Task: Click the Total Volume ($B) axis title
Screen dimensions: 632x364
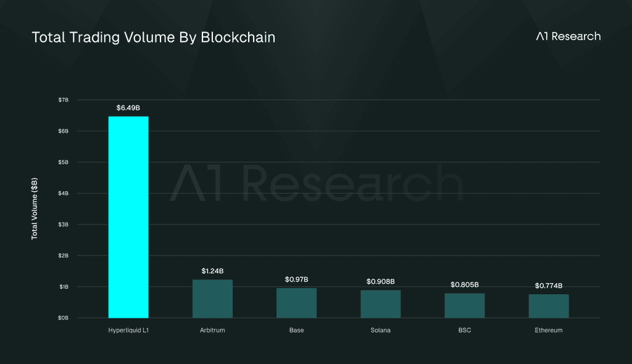Action: click(x=35, y=209)
